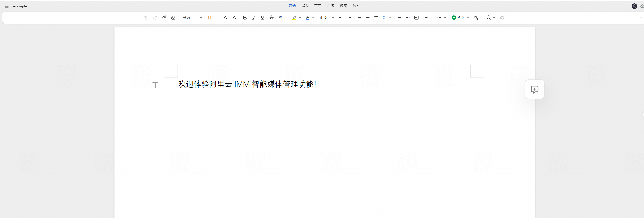Click the example document title

[x=20, y=6]
